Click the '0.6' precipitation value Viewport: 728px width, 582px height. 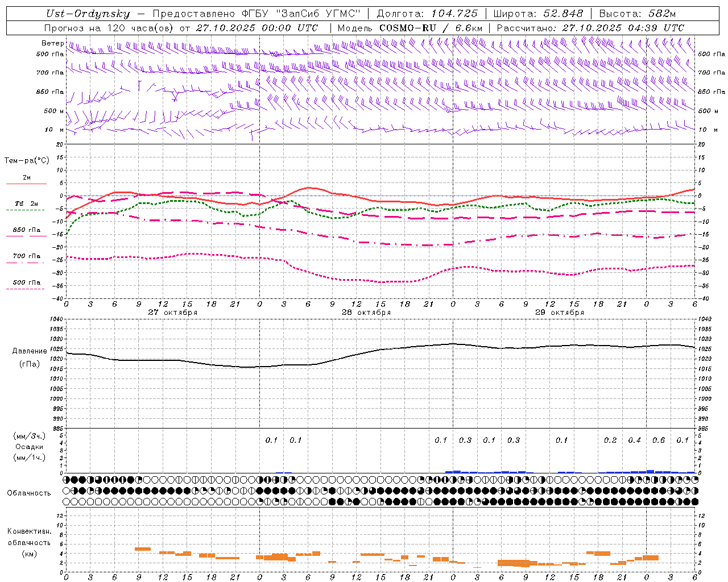click(x=659, y=440)
